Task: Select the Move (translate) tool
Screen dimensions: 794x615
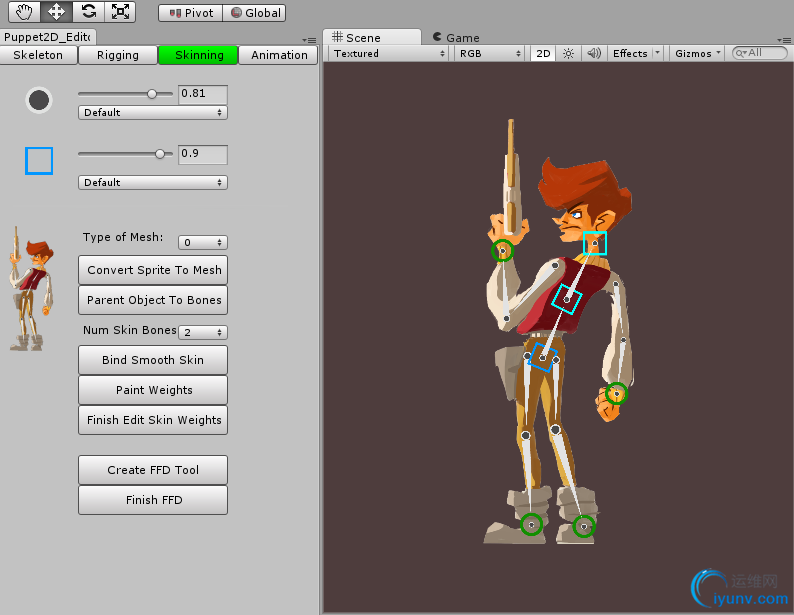Action: point(56,12)
